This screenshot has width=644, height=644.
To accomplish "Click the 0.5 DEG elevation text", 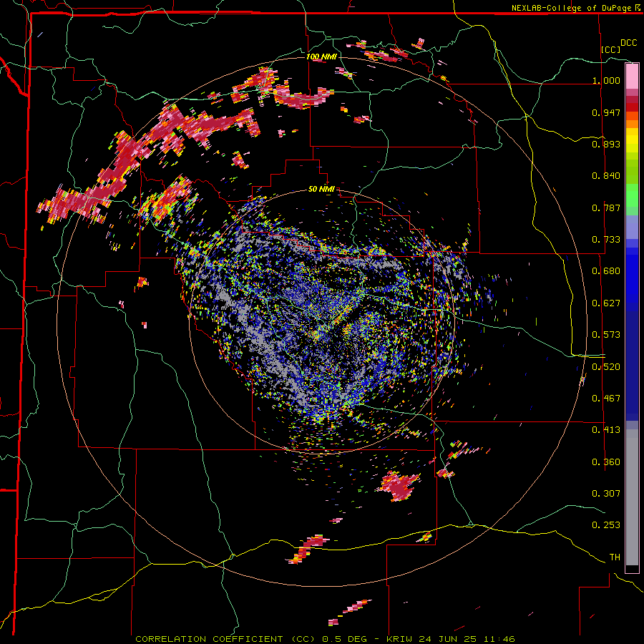I will coord(344,639).
